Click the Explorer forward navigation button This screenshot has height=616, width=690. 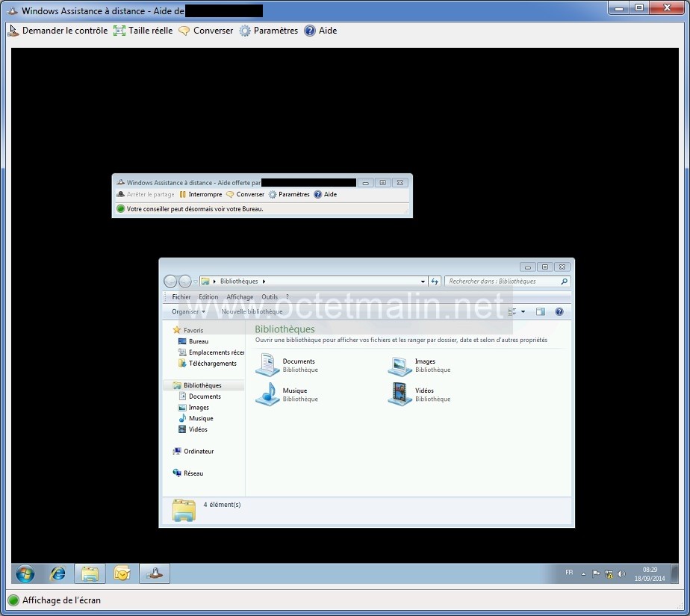(x=185, y=281)
